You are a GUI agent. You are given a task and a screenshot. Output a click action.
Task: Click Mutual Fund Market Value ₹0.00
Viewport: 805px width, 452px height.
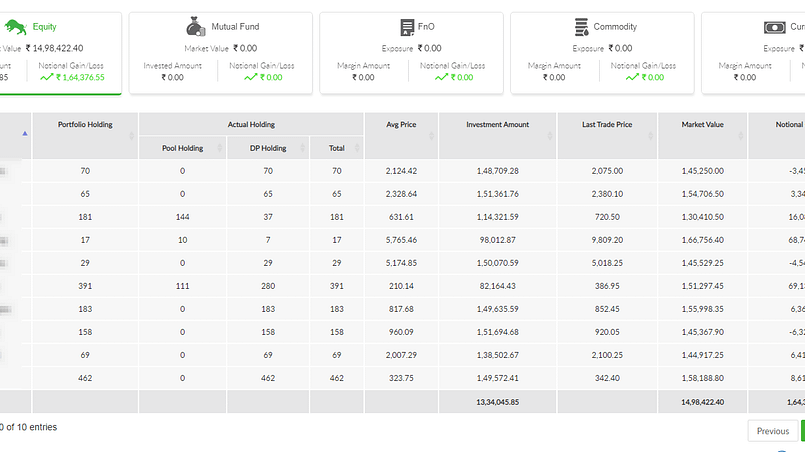coord(245,48)
